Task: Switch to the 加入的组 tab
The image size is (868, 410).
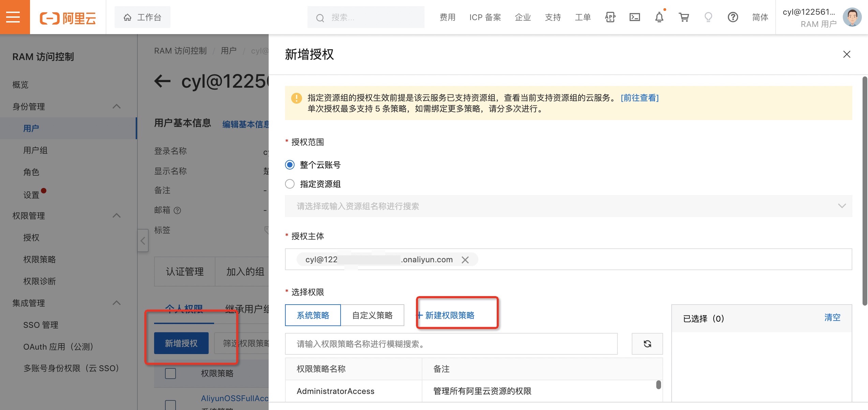Action: [242, 272]
